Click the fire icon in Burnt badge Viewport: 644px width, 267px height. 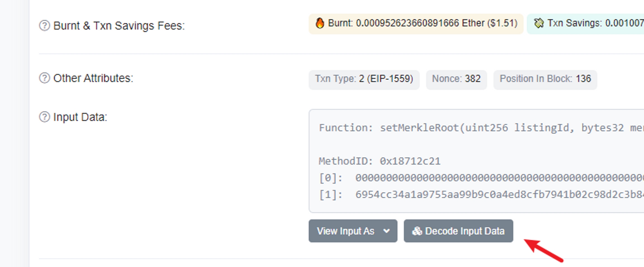pos(320,23)
